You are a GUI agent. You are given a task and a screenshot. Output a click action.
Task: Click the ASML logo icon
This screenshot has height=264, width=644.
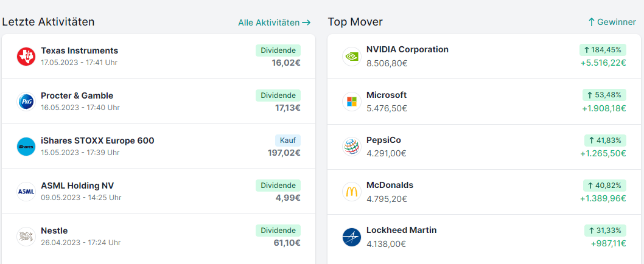26,192
